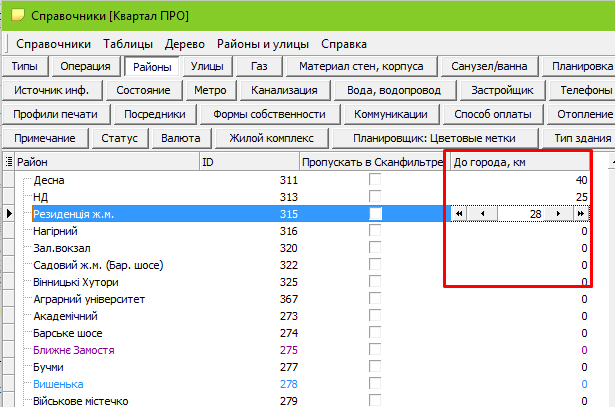Click the fast-decrease double arrow in spinner
This screenshot has width=615, height=407.
coord(460,214)
